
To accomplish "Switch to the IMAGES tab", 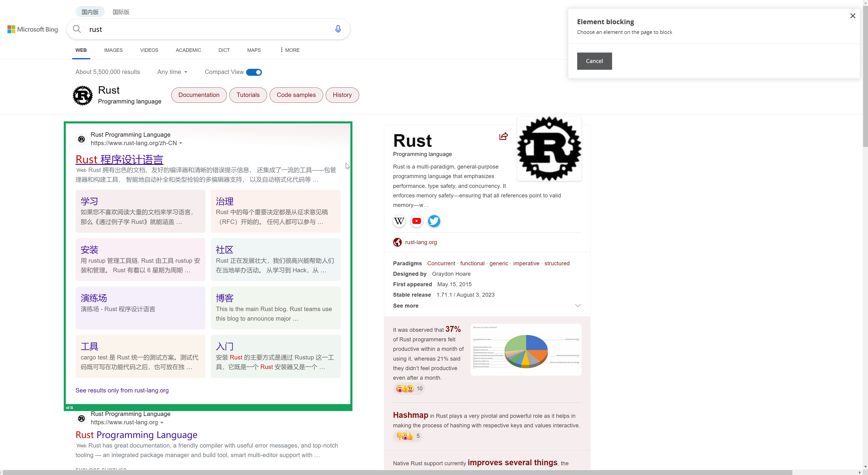I will pos(113,50).
